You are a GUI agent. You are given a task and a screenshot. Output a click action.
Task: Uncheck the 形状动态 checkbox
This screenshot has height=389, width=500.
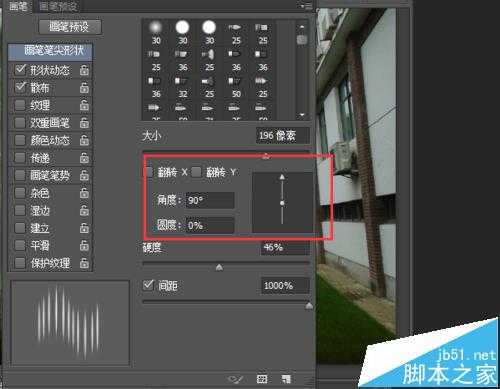20,70
